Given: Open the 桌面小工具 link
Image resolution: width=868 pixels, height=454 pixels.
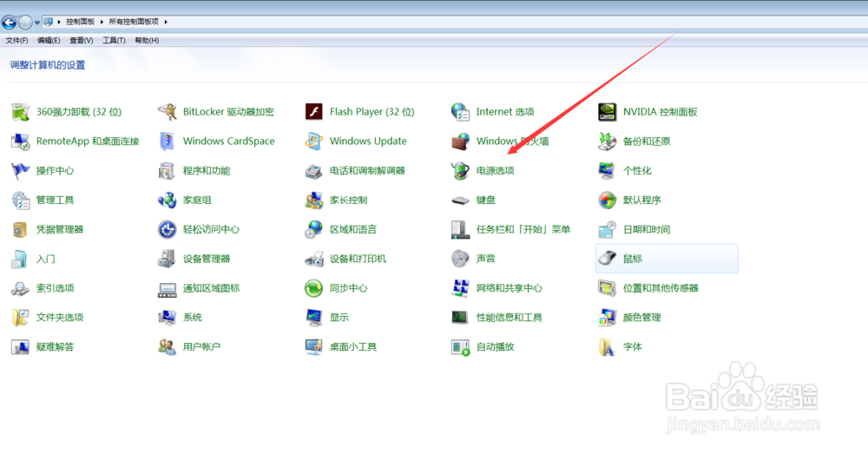Looking at the screenshot, I should [x=353, y=346].
